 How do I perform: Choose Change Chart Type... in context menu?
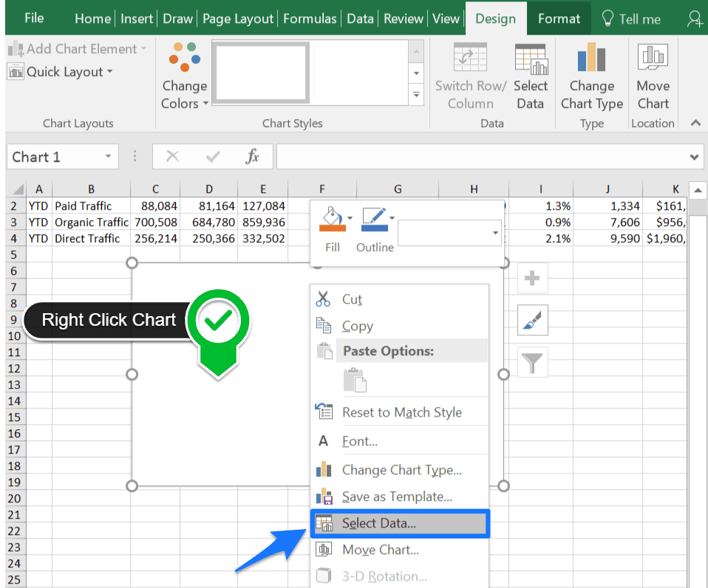[x=400, y=470]
